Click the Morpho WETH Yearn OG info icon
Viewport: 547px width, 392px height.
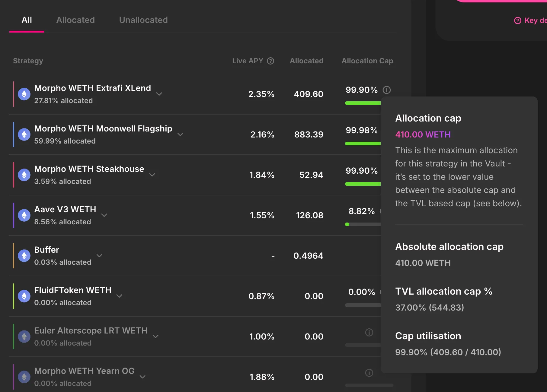click(369, 373)
